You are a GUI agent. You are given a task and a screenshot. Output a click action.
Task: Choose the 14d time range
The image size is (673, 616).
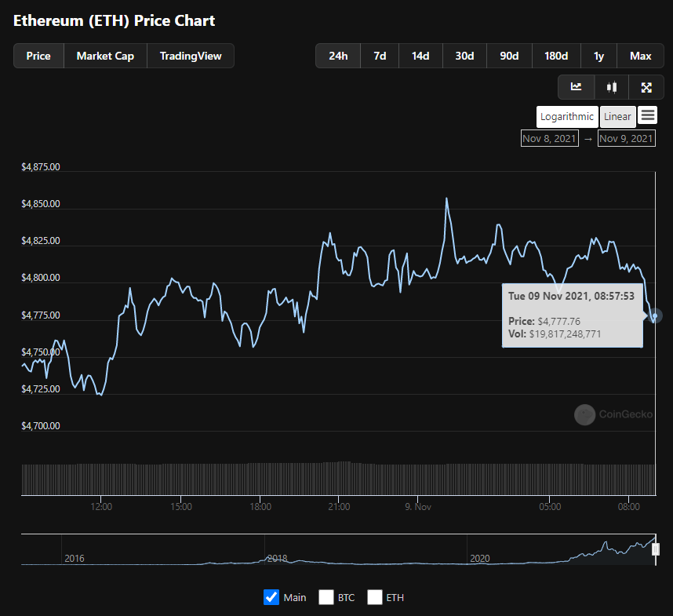click(x=420, y=56)
